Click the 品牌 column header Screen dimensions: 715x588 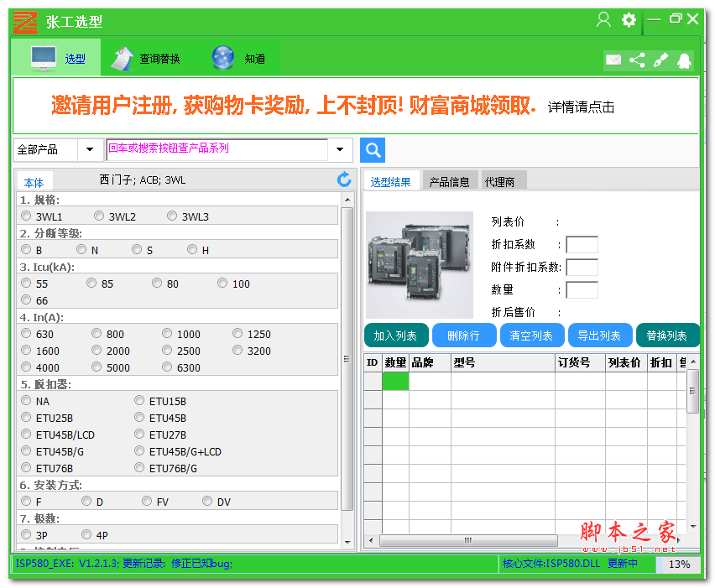tap(430, 362)
